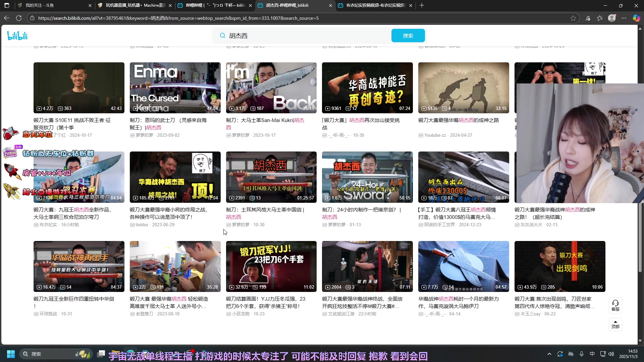Open uploader 萝萝的萝 under Enma video

click(x=144, y=135)
